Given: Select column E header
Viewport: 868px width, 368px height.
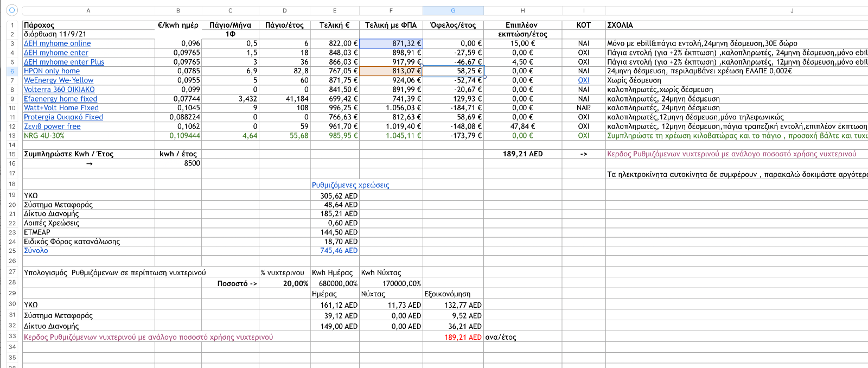Looking at the screenshot, I should [335, 10].
